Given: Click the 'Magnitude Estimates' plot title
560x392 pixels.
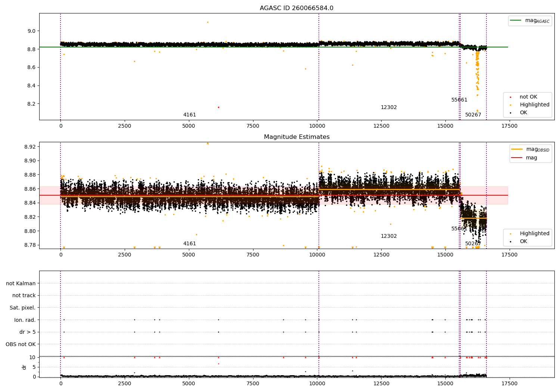Looking at the screenshot, I should (x=296, y=137).
